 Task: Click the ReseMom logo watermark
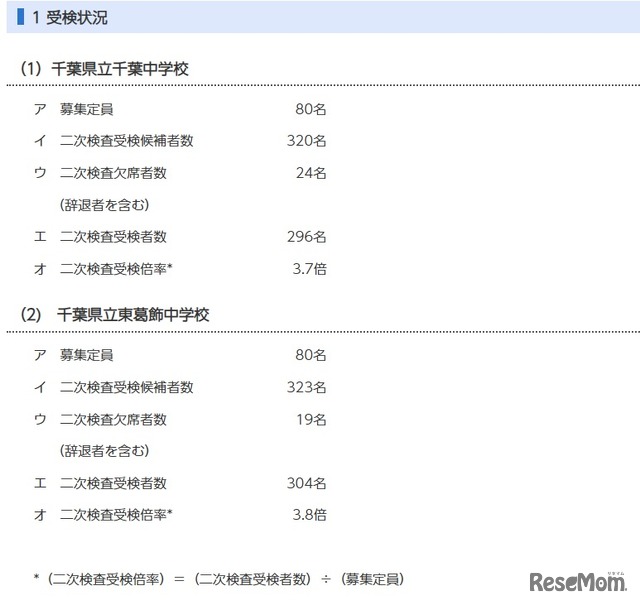click(x=577, y=580)
